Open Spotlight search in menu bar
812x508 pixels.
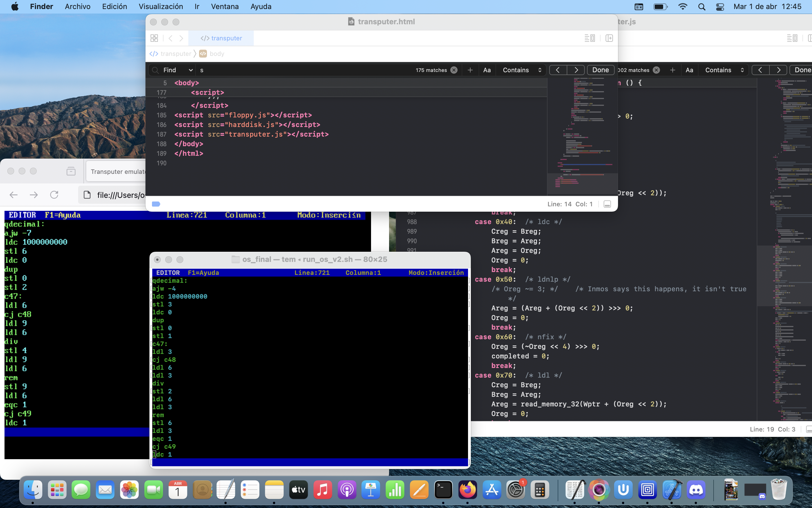[x=701, y=6]
